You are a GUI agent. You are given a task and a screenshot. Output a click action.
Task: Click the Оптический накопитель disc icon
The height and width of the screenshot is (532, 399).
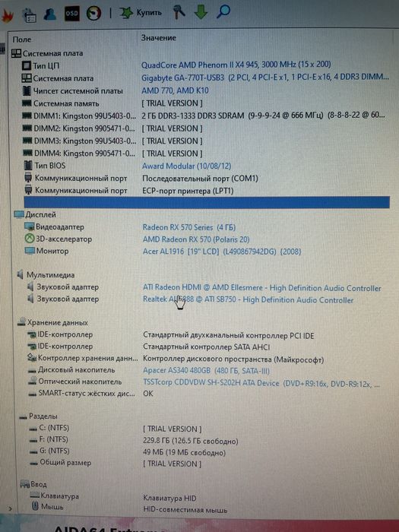click(x=33, y=382)
